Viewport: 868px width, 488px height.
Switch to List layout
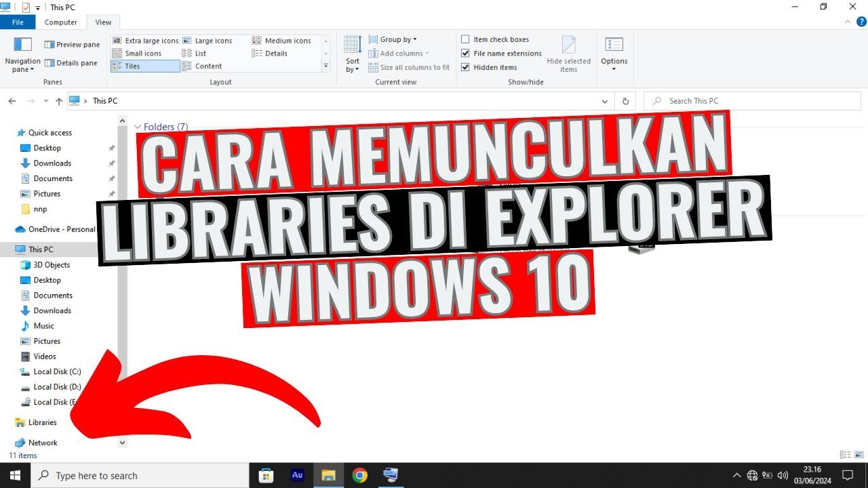coord(195,54)
